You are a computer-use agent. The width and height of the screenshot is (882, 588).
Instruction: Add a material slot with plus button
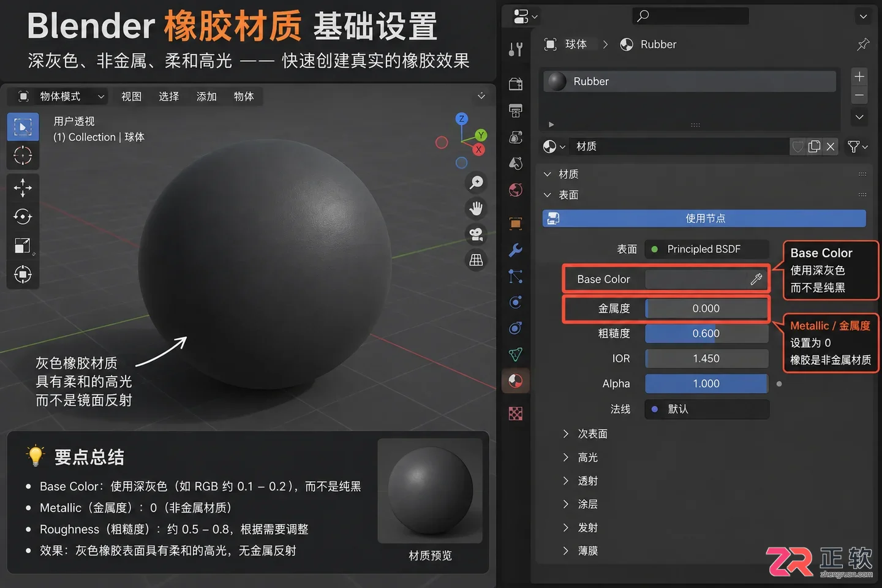pyautogui.click(x=859, y=77)
